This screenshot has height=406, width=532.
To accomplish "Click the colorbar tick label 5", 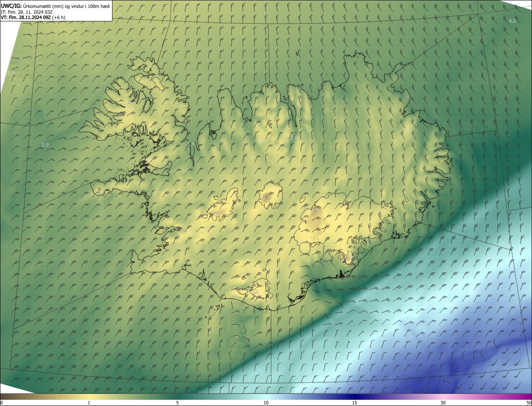I will pos(177,403).
